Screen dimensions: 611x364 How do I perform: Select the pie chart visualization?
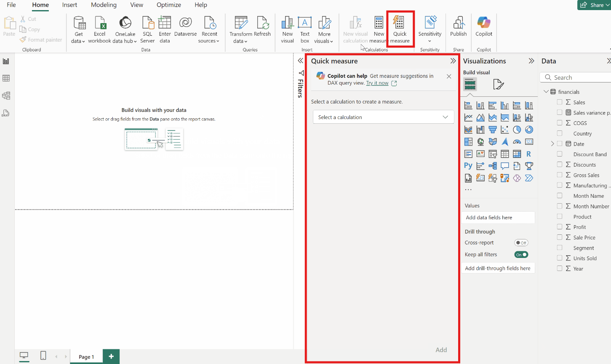pos(517,130)
